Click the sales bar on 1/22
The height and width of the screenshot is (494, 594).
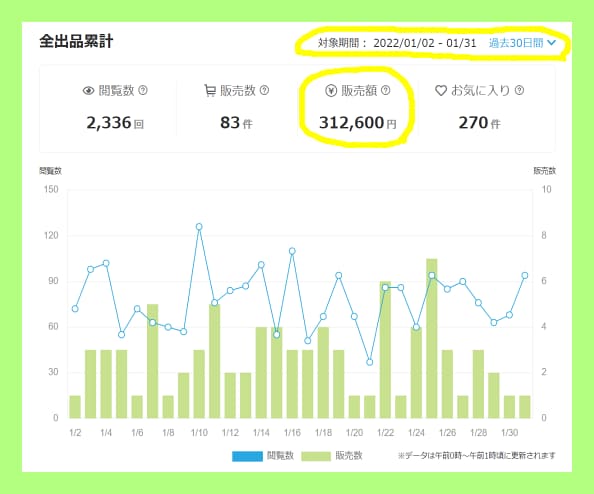click(385, 350)
